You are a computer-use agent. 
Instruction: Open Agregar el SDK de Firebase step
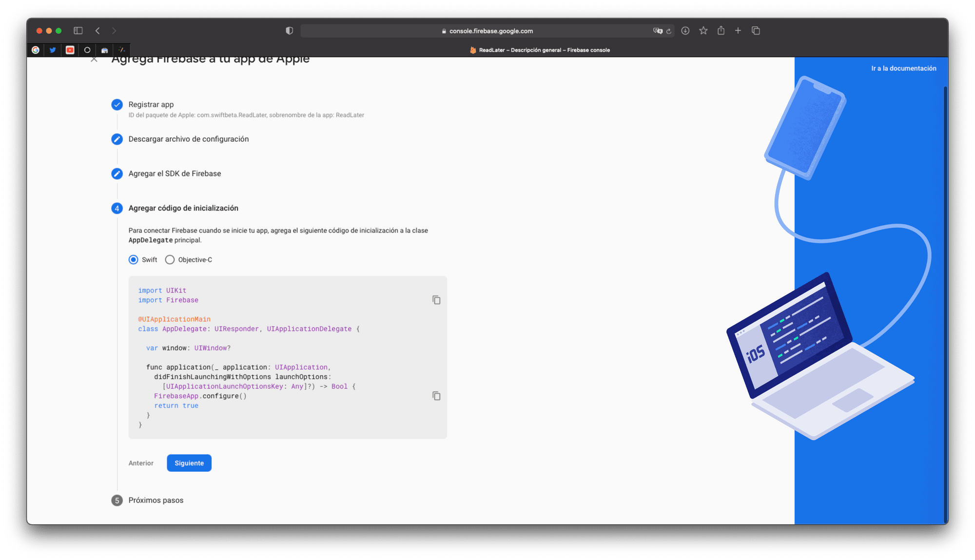(175, 174)
